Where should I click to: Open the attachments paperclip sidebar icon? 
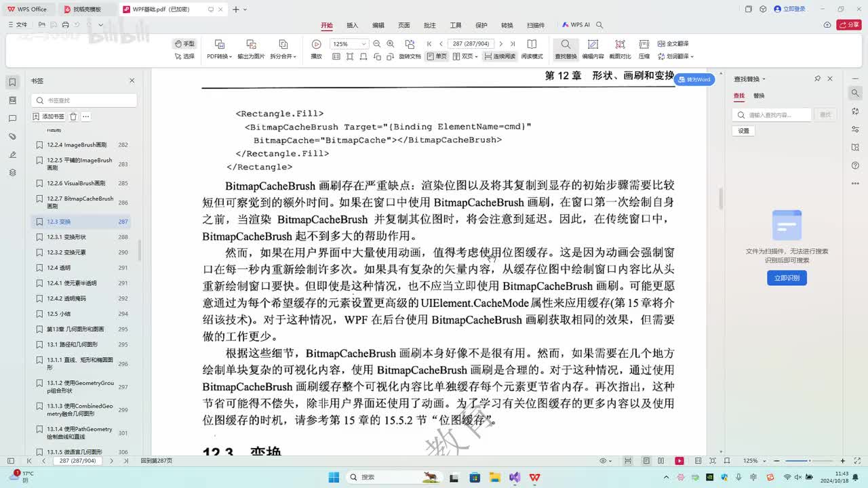point(12,137)
